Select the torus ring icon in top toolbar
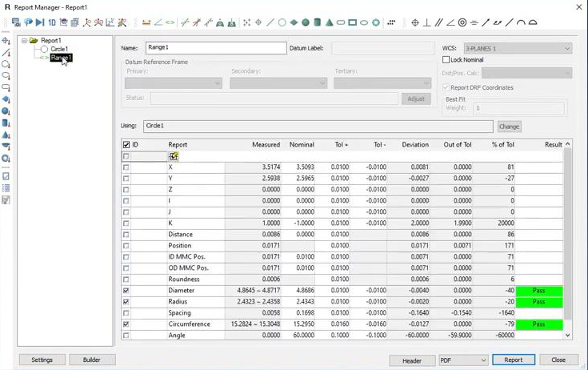Viewport: 588px width, 370px height. coord(376,22)
